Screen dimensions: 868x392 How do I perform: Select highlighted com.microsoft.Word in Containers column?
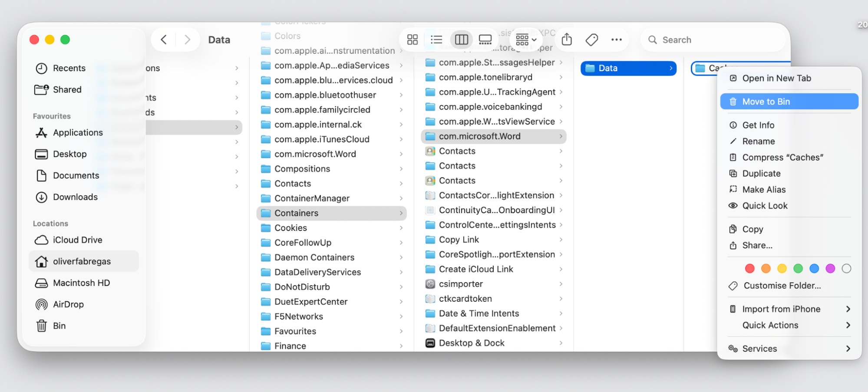click(493, 136)
